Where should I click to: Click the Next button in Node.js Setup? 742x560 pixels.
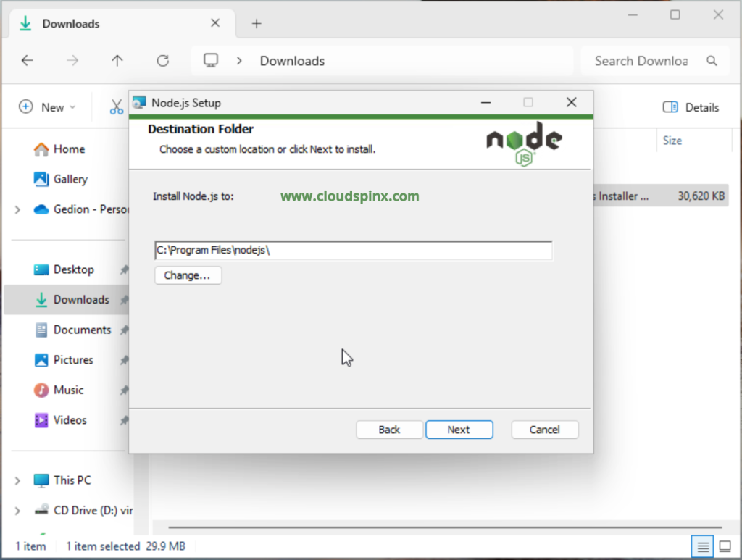click(x=459, y=430)
